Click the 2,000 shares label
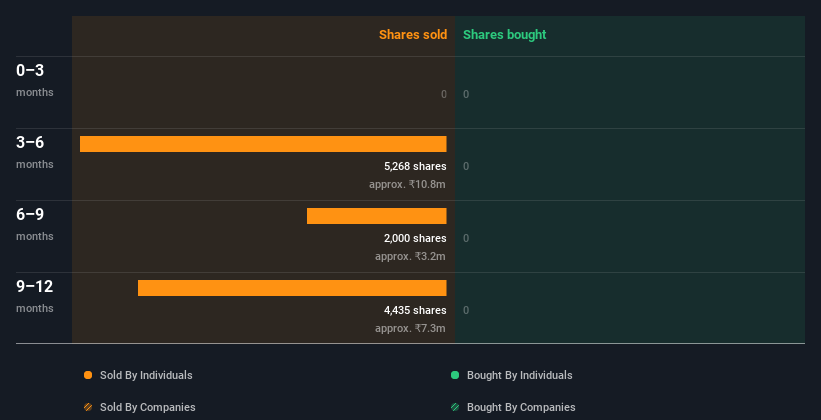The image size is (821, 420). 415,238
